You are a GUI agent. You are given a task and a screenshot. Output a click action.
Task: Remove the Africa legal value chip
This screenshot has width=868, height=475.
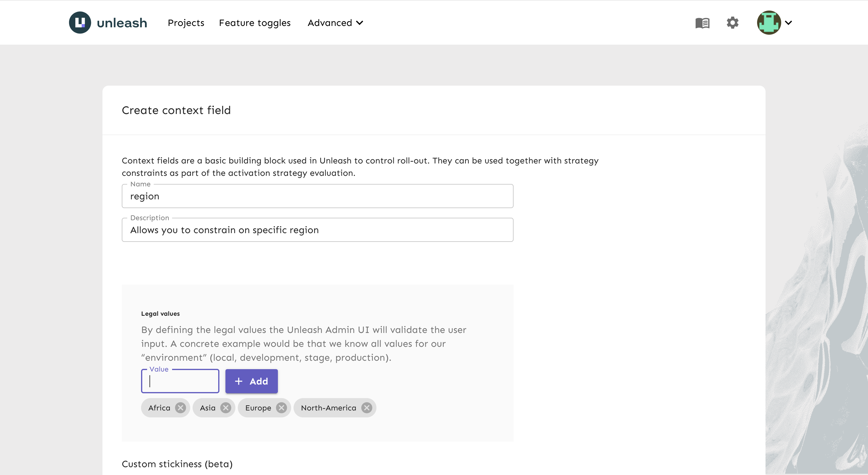click(181, 408)
